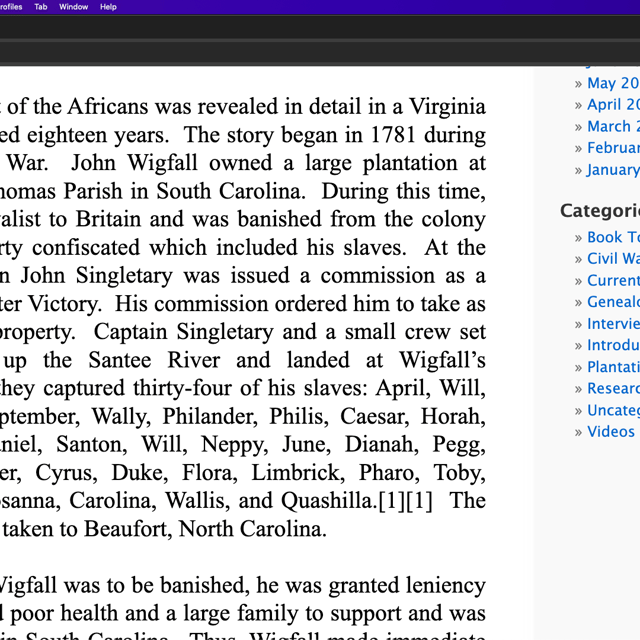Click the first [1] footnote reference after Quashilla
Image resolution: width=640 pixels, height=640 pixels.
[x=392, y=501]
